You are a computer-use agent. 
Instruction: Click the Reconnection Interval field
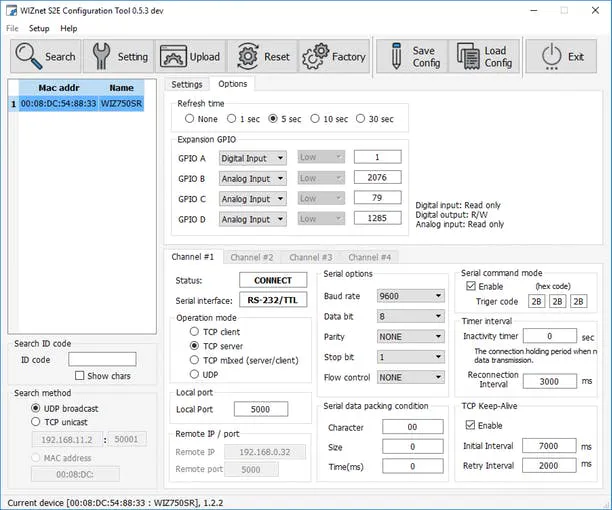click(550, 381)
